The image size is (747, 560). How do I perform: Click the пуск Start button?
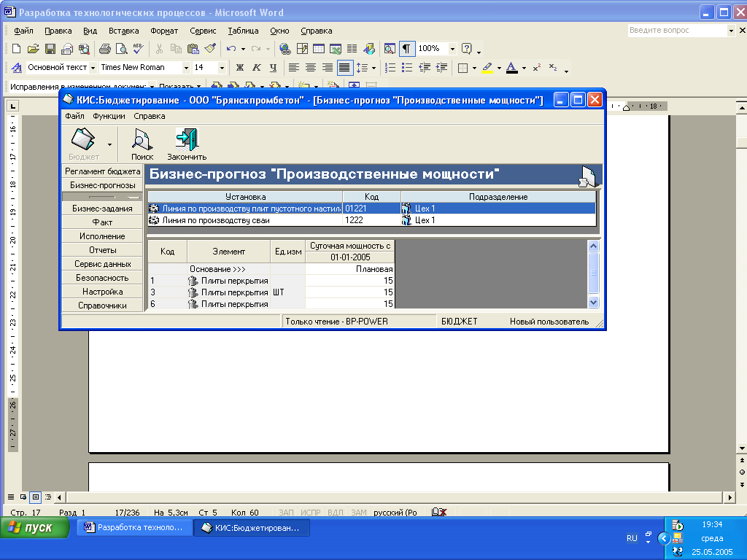pos(35,528)
